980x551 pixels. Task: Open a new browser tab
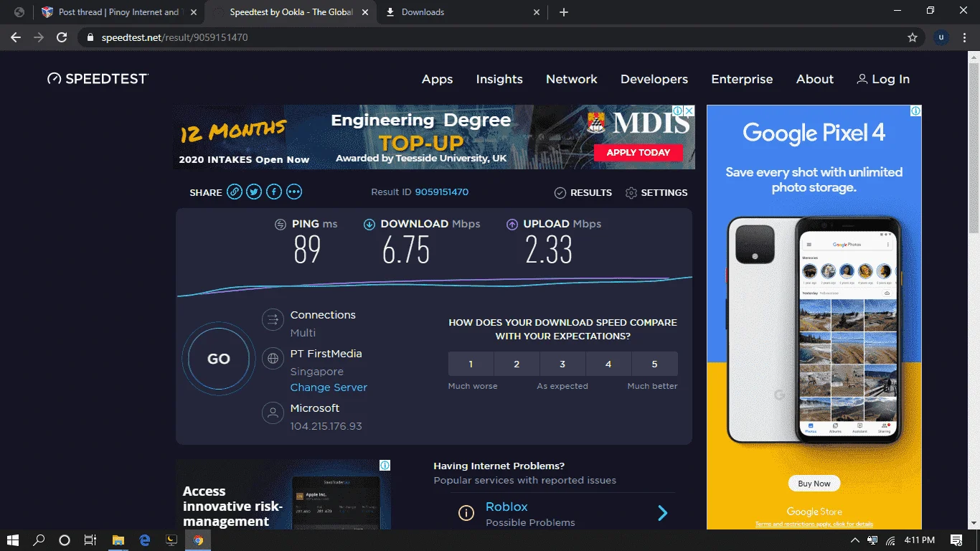(564, 12)
